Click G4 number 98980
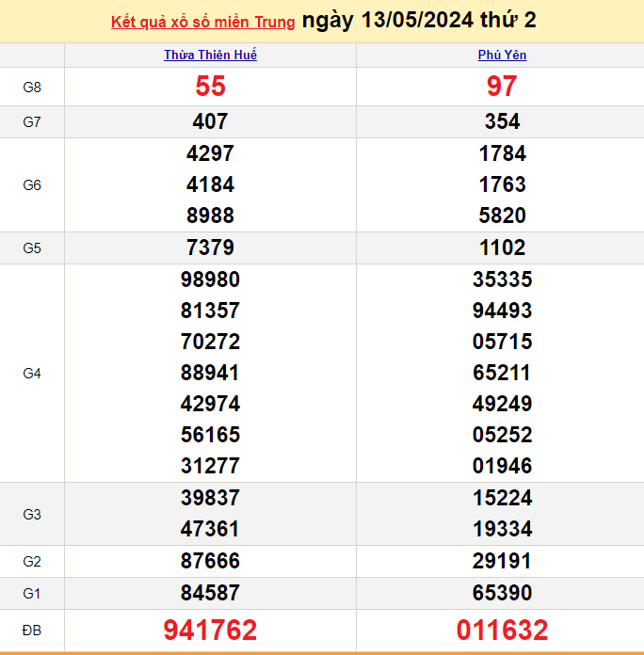Screen dimensions: 644x655 point(210,280)
